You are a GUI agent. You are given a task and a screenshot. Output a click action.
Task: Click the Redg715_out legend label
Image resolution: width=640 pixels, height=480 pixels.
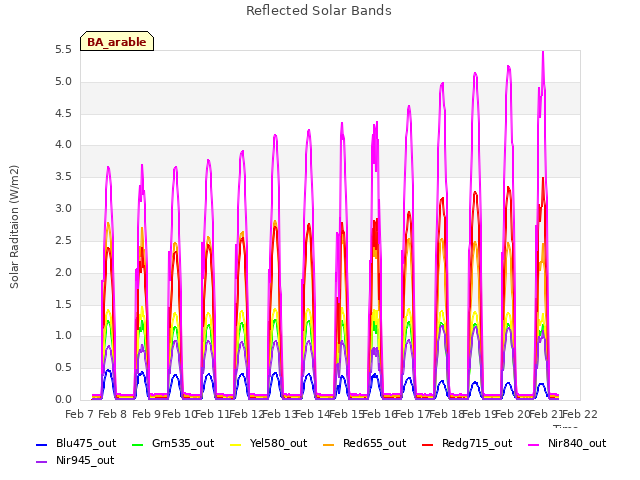[477, 443]
